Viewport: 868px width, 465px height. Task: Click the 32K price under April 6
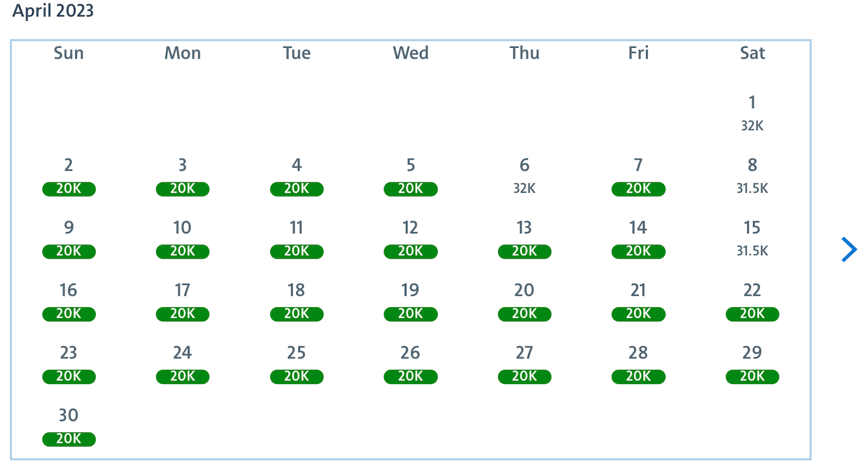point(524,188)
